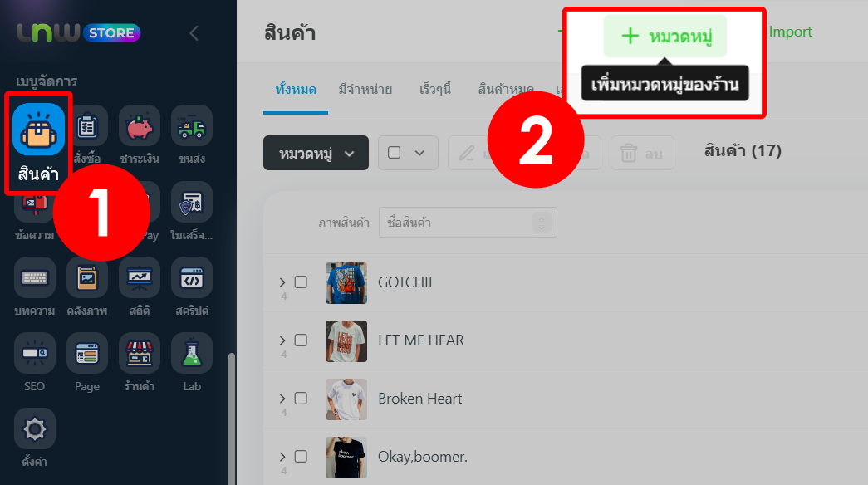
Task: Click the Import link
Action: 790,32
